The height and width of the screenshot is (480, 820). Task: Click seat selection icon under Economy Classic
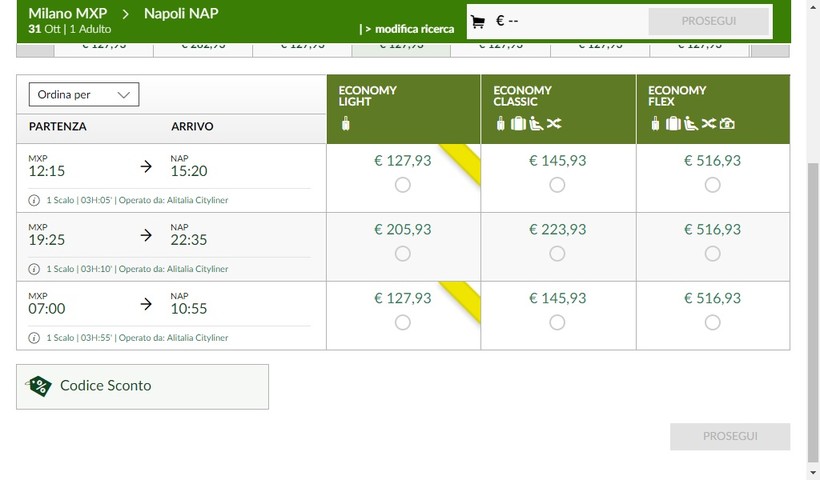536,124
